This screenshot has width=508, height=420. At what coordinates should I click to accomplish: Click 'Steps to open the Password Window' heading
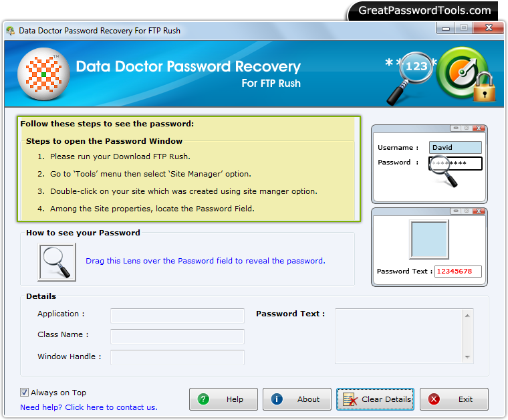(x=104, y=141)
